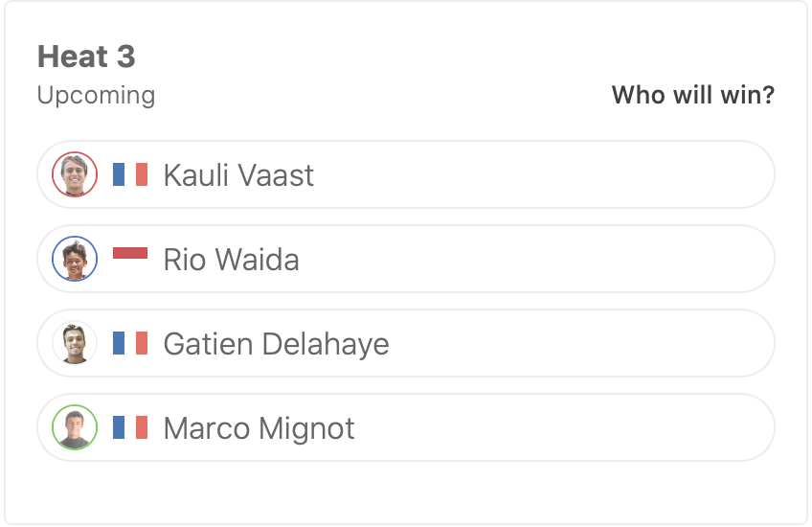Click the Kauli Vaast name text
The width and height of the screenshot is (812, 527).
[238, 175]
